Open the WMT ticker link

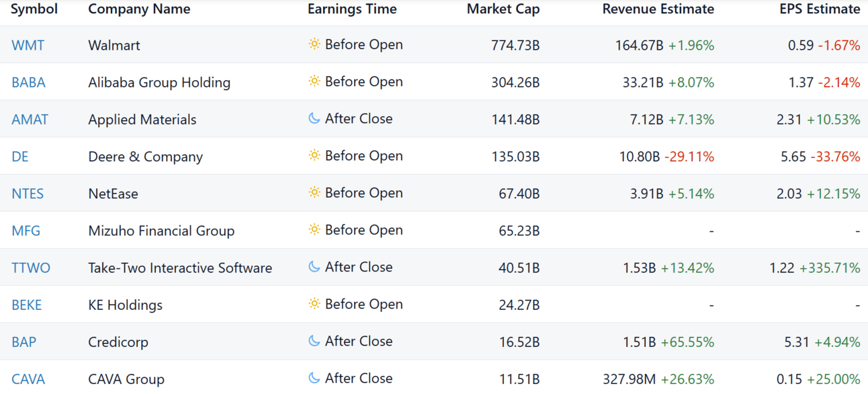pos(28,45)
